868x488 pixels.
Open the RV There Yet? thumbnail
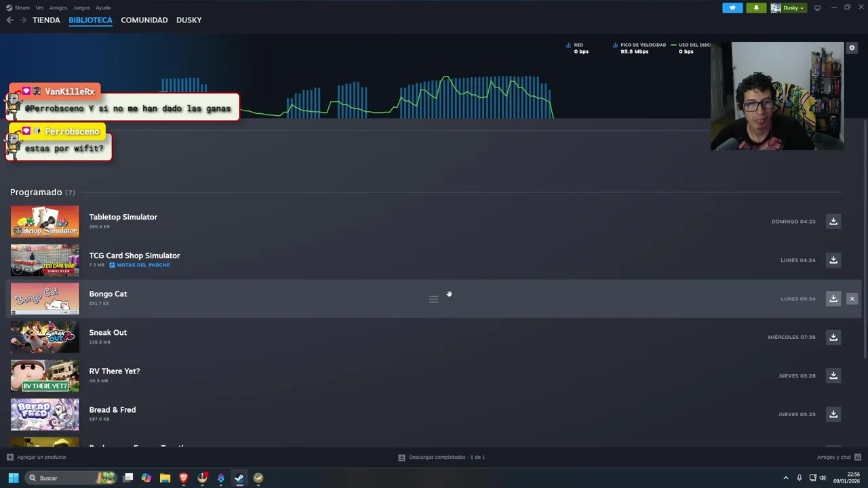tap(45, 375)
